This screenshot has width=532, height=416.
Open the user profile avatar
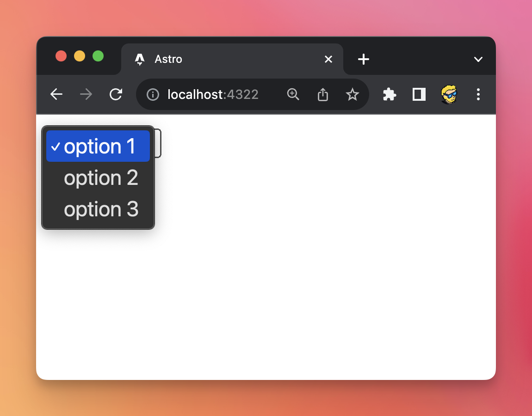coord(449,95)
